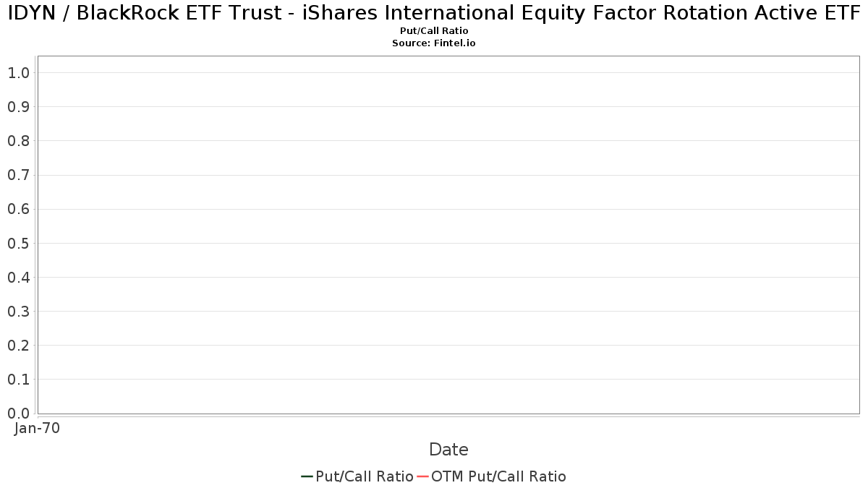This screenshot has width=868, height=488.
Task: Click the 0.3 y-axis tick label
Action: click(18, 312)
